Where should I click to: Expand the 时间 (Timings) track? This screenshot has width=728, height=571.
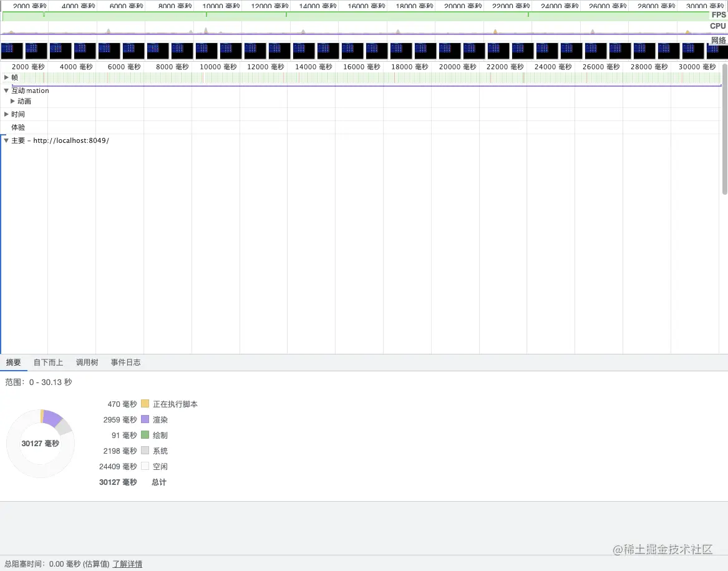click(6, 114)
